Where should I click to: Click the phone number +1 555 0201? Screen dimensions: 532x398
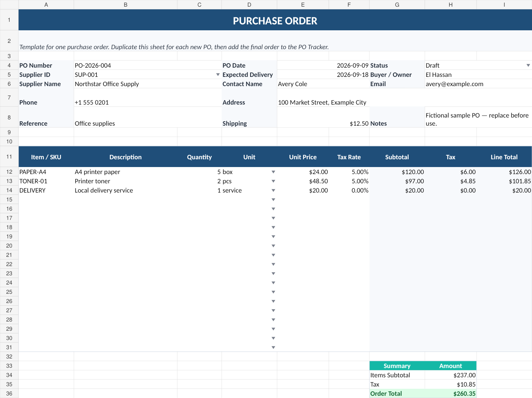[148, 98]
